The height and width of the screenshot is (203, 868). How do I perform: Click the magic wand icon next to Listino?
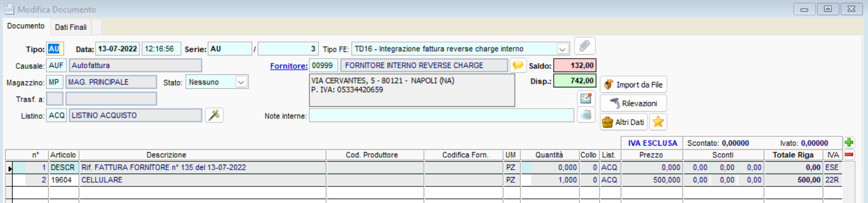click(x=214, y=115)
